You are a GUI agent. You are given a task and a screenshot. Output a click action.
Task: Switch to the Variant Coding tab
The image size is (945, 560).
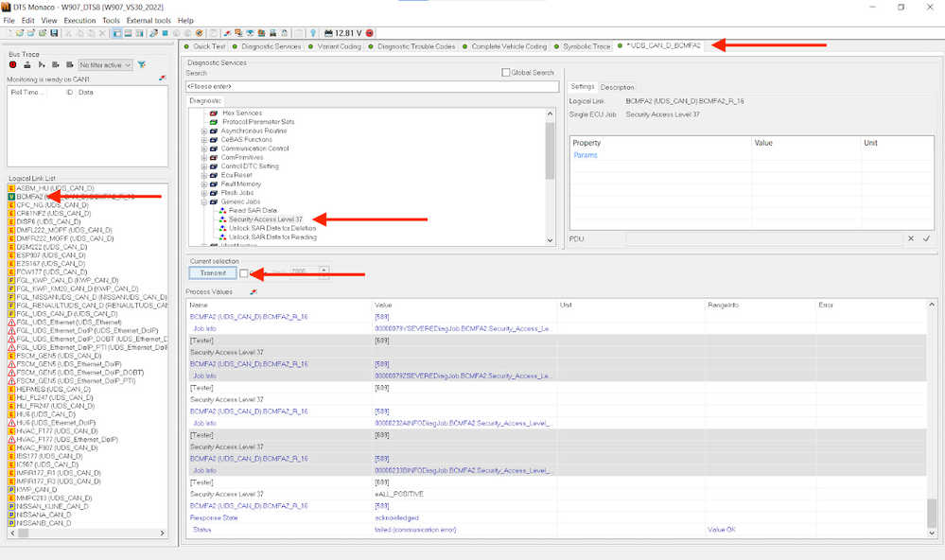[x=335, y=46]
